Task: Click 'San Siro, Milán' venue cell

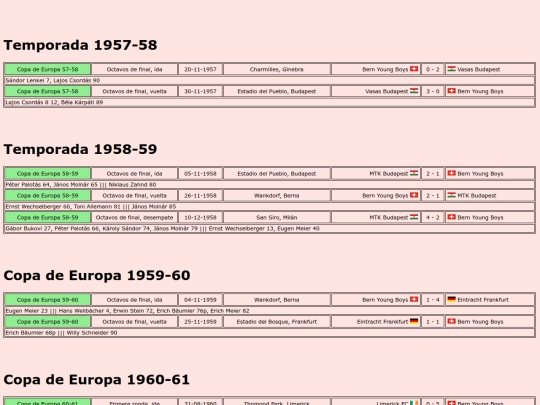Action: pyautogui.click(x=277, y=217)
